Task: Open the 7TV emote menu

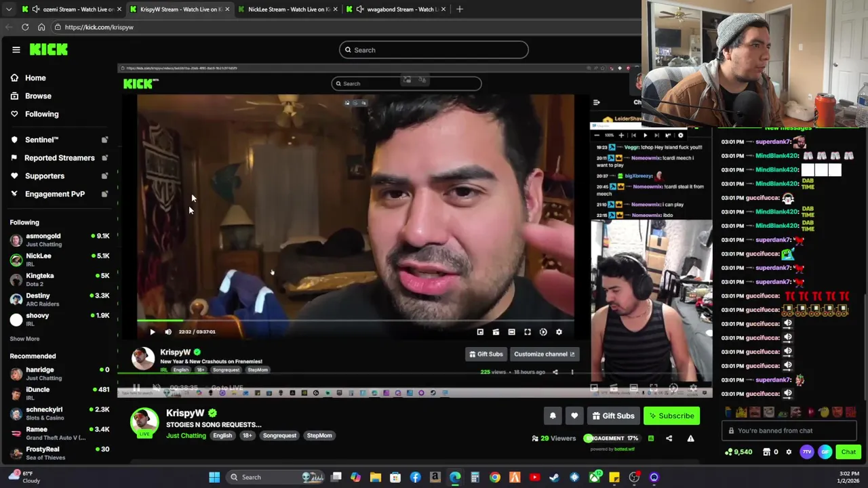Action: coord(807,452)
